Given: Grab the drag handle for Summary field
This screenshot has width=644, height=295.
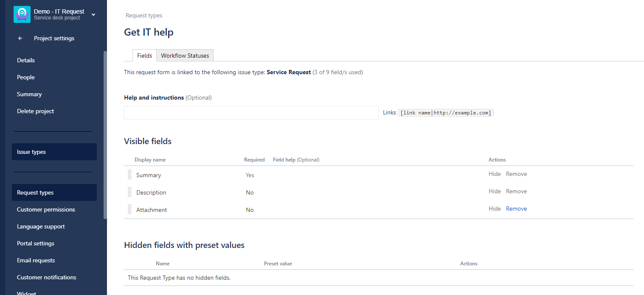Looking at the screenshot, I should tap(129, 175).
